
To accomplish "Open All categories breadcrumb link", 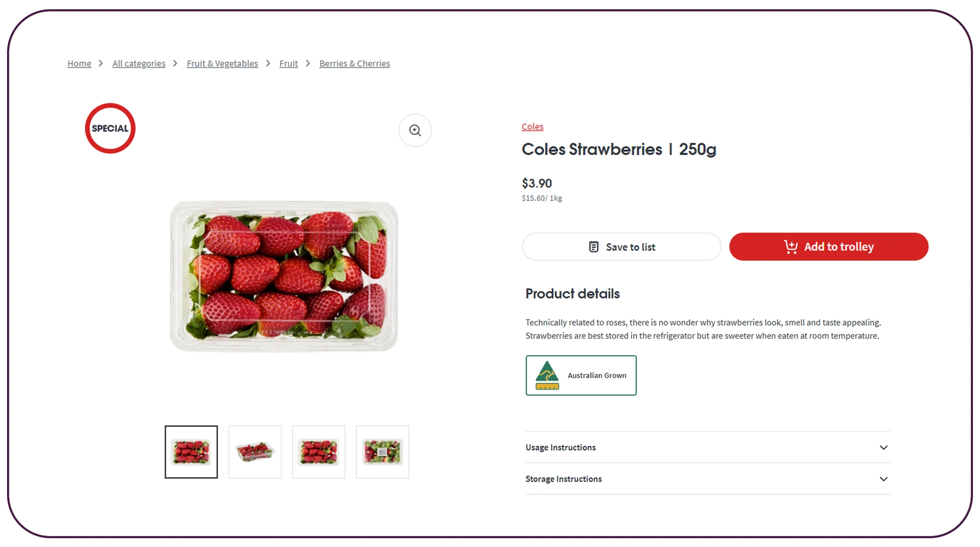I will [139, 64].
